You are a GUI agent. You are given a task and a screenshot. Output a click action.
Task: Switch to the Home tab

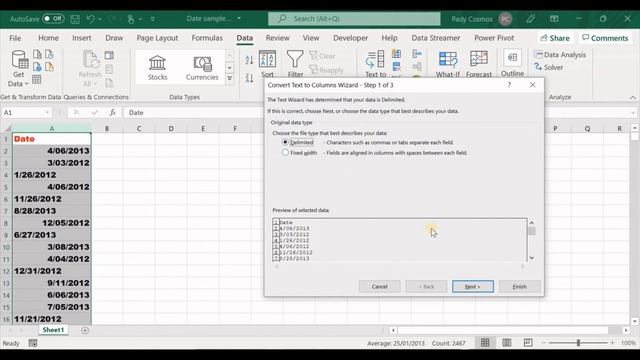tap(48, 38)
